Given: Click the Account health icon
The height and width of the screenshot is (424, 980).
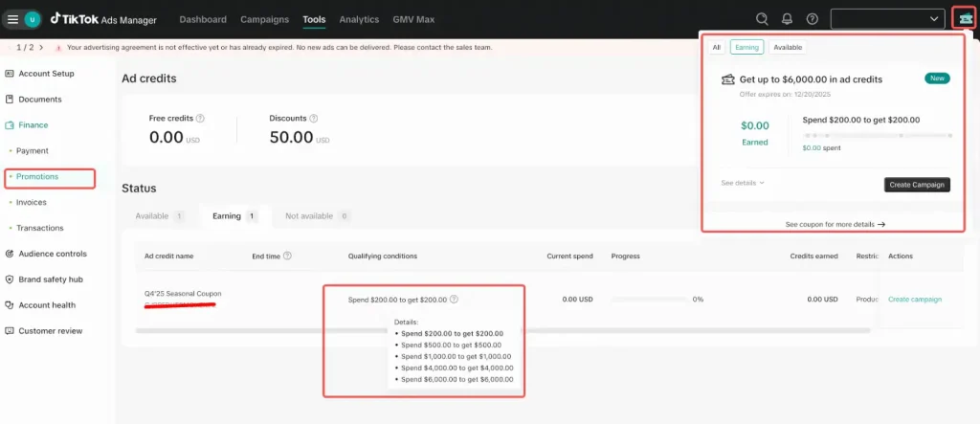Looking at the screenshot, I should (9, 304).
